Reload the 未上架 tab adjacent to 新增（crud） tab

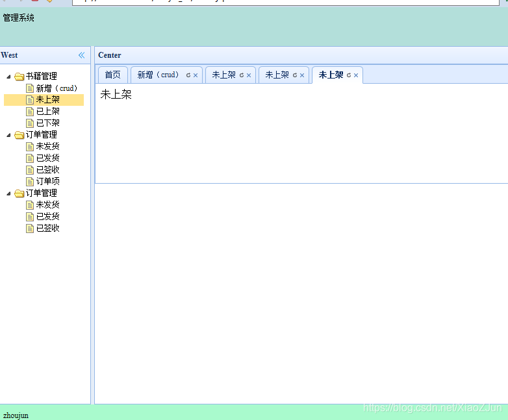[x=242, y=75]
